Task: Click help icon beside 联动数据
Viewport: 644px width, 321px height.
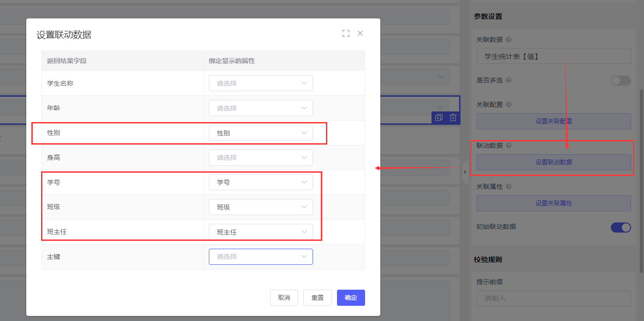Action: (x=508, y=146)
